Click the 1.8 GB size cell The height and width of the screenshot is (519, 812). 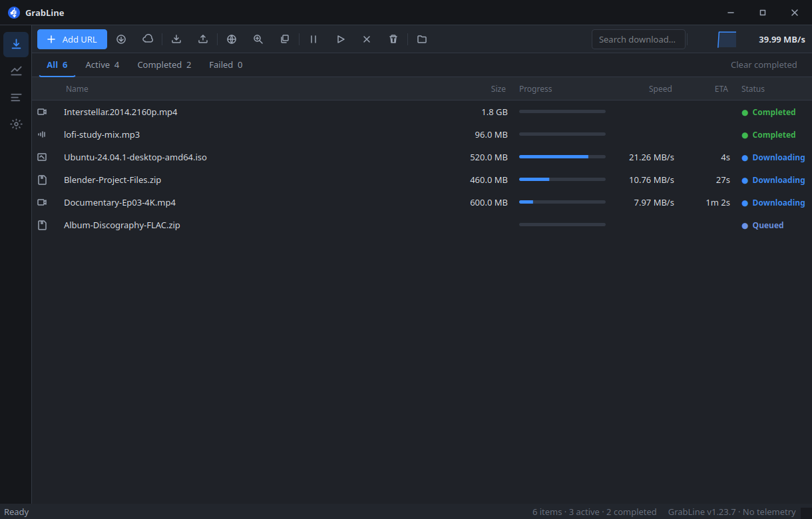point(495,112)
